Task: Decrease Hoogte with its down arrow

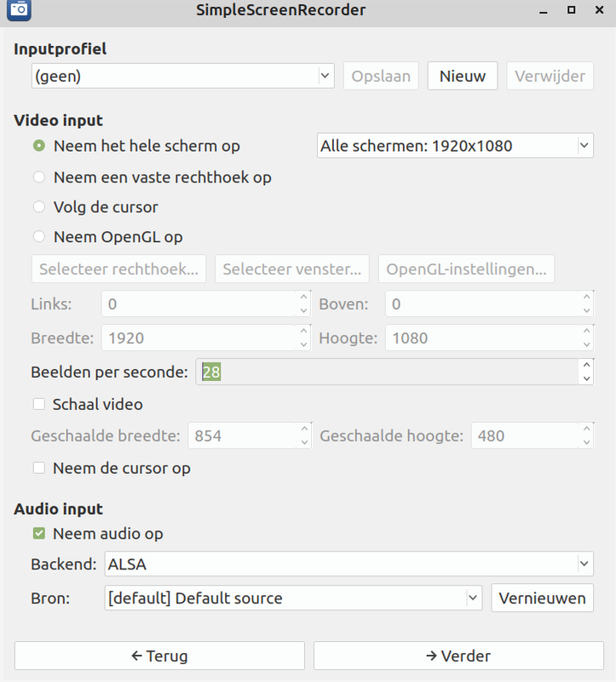Action: (586, 344)
